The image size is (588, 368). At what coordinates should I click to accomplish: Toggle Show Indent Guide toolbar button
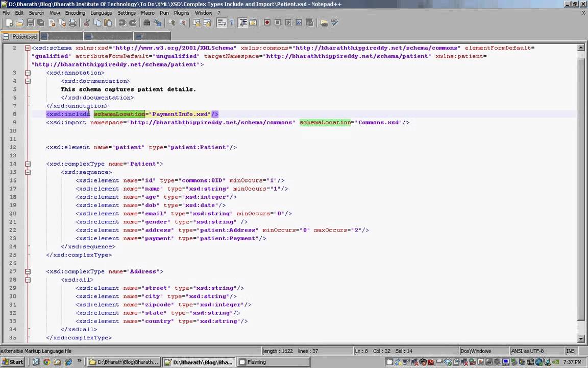[x=242, y=23]
